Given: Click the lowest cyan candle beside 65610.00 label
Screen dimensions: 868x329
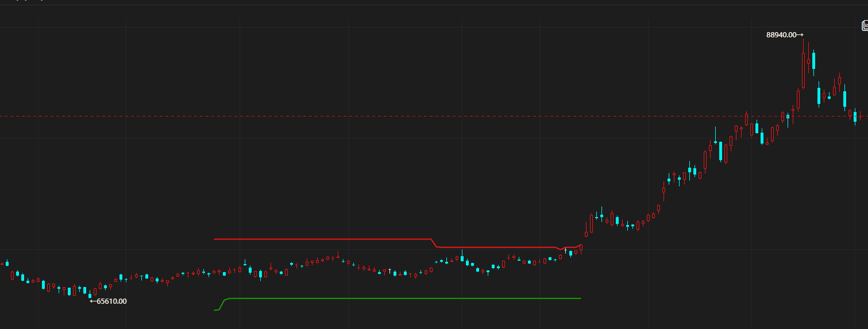Looking at the screenshot, I should coord(90,296).
